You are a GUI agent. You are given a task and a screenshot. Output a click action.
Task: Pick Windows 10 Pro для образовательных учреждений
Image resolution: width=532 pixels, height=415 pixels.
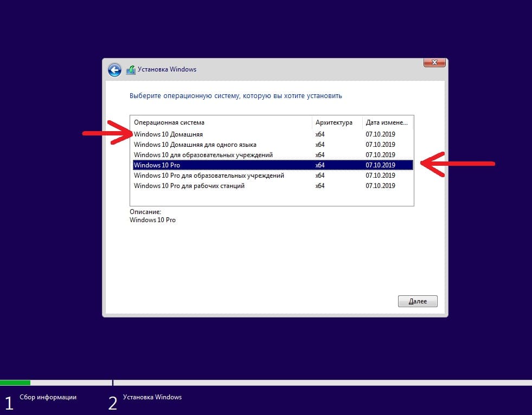273,176
